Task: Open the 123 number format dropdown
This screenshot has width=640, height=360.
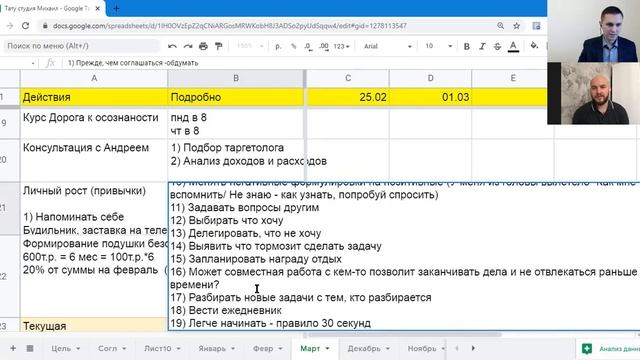Action: click(x=341, y=46)
